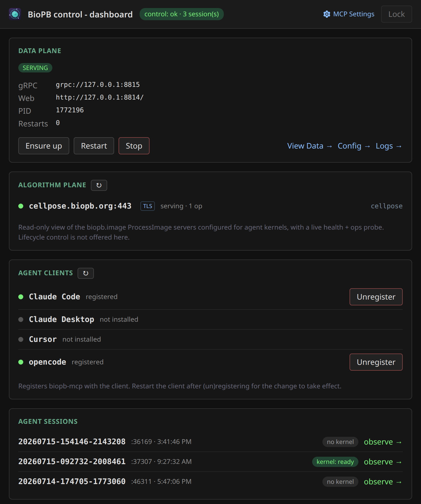The height and width of the screenshot is (504, 421).
Task: Click the AGENT SESSIONS heading
Action: click(x=48, y=422)
